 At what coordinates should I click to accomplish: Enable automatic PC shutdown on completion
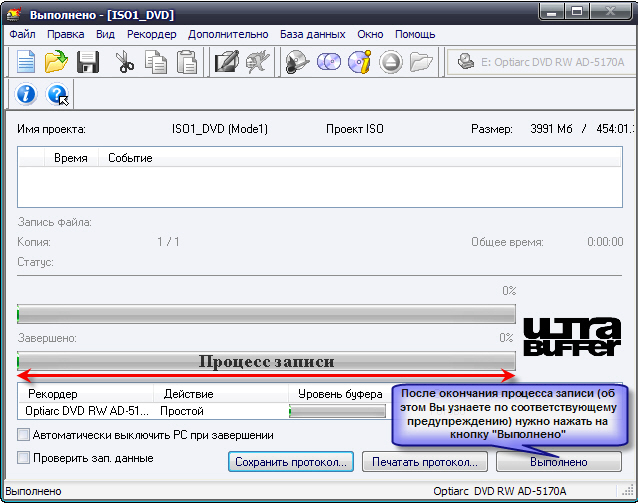[x=23, y=436]
